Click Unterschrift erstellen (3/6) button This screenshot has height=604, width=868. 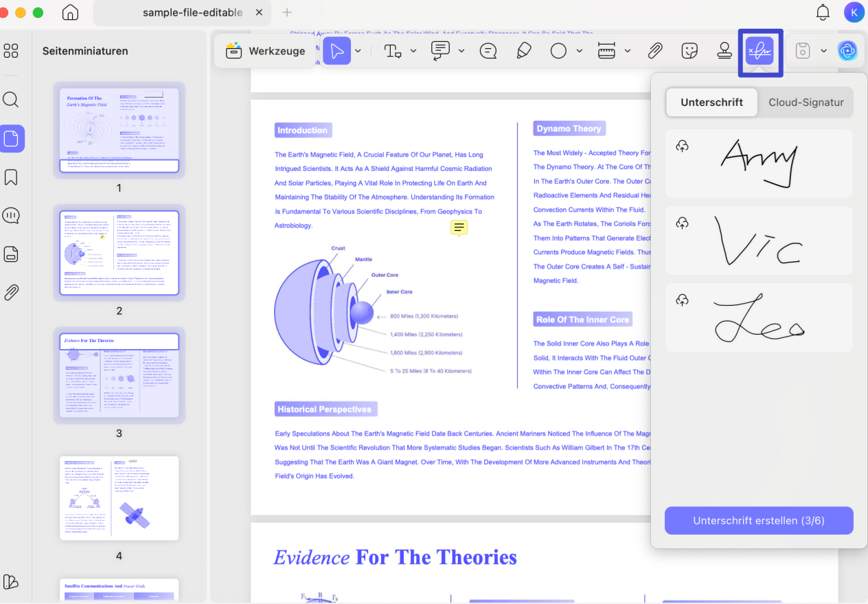759,521
